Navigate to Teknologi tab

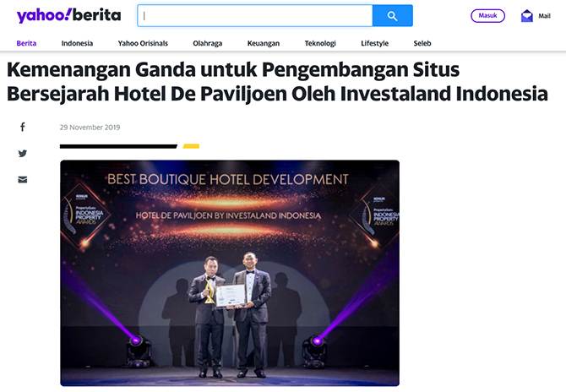click(320, 43)
